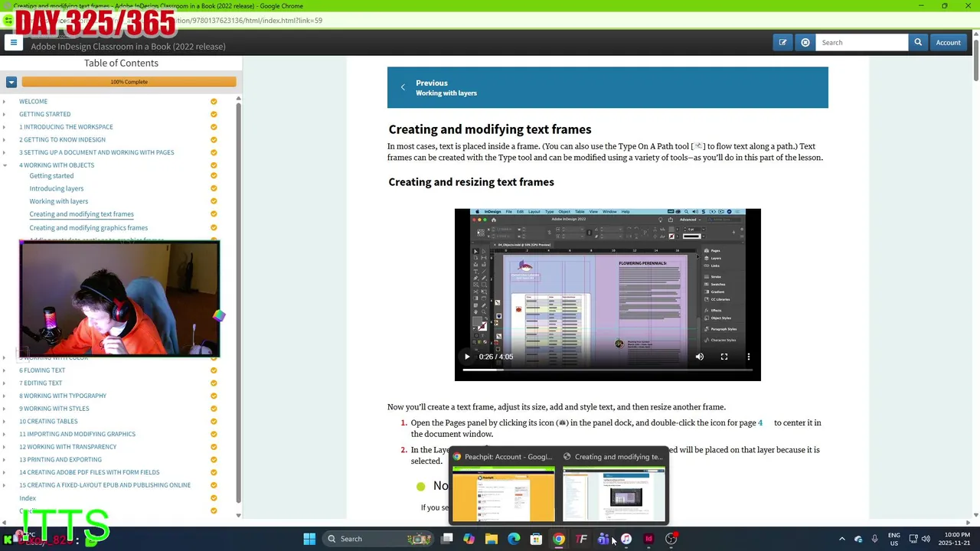Image resolution: width=980 pixels, height=551 pixels.
Task: Expand 2 GETTING TO KNOW INDESIGN chapter
Action: tap(5, 140)
